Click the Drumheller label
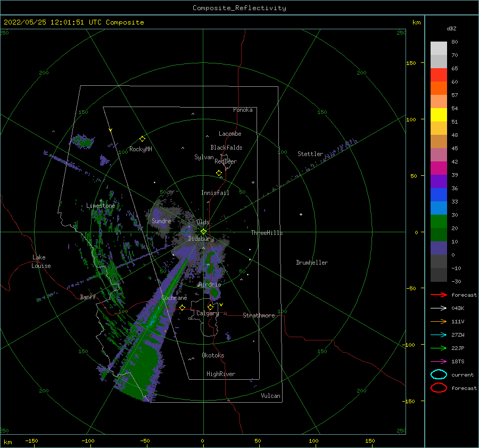The image size is (479, 448). point(312,263)
